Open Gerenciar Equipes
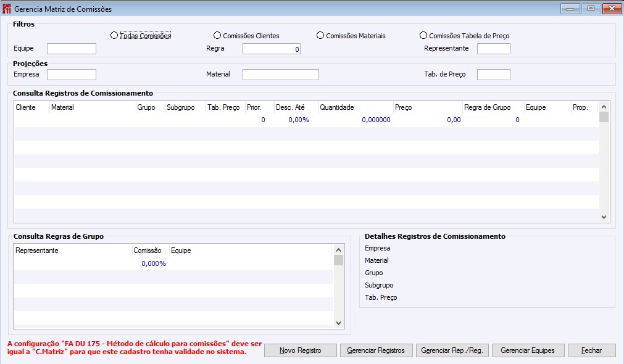The height and width of the screenshot is (364, 624). [x=528, y=350]
